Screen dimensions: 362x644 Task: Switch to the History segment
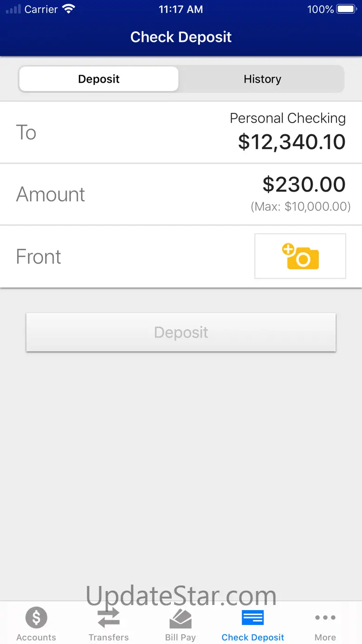coord(262,79)
